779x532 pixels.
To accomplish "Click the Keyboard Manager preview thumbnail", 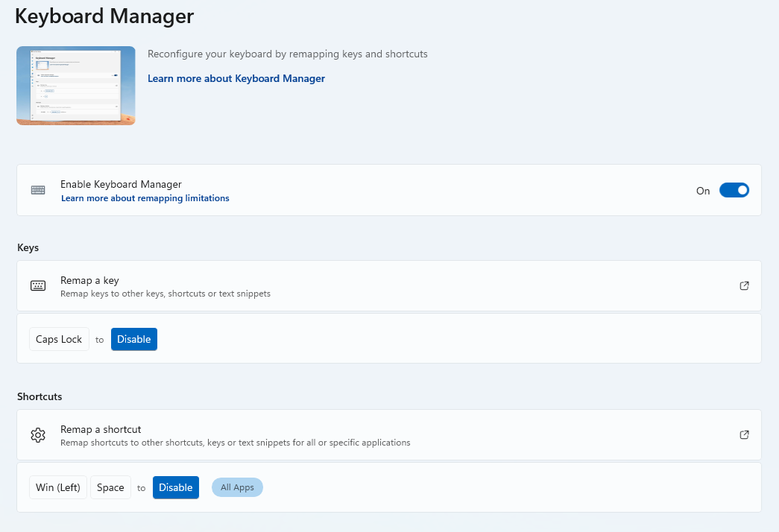I will 76,86.
